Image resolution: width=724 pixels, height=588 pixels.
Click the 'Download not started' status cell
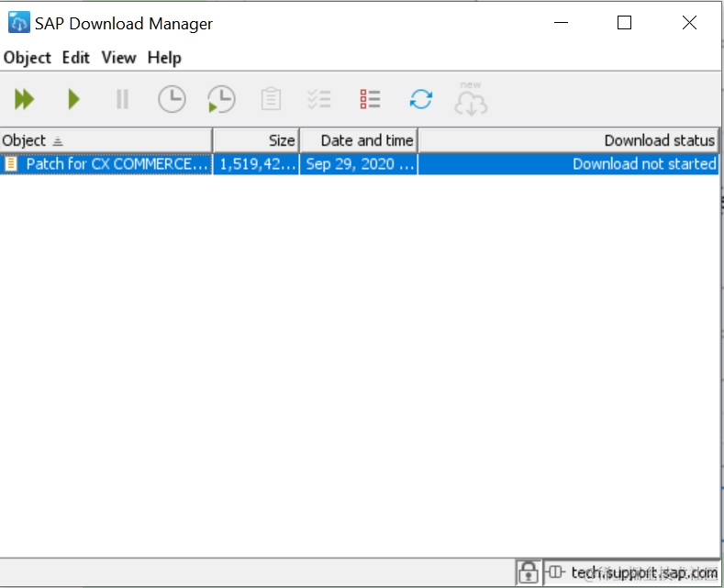568,164
